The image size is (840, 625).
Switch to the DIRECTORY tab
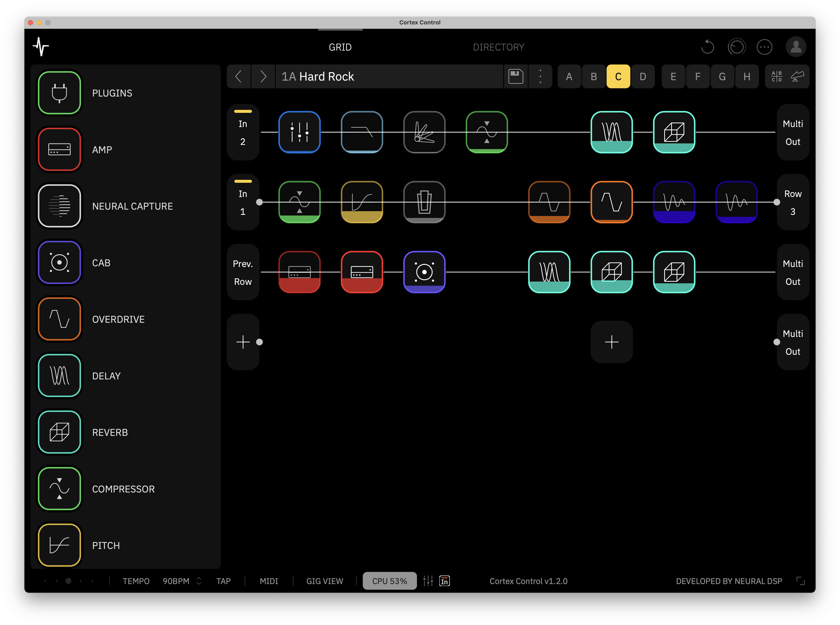(x=498, y=47)
